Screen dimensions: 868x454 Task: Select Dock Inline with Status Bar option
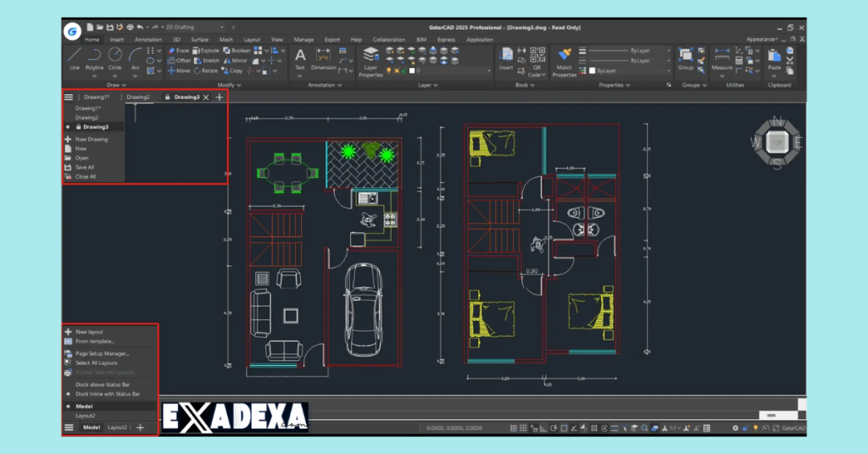tap(108, 394)
